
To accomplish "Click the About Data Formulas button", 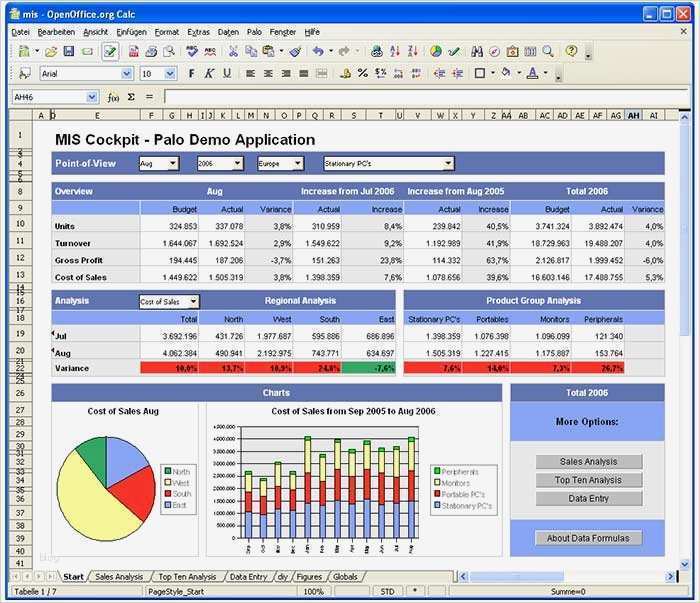I will 588,538.
